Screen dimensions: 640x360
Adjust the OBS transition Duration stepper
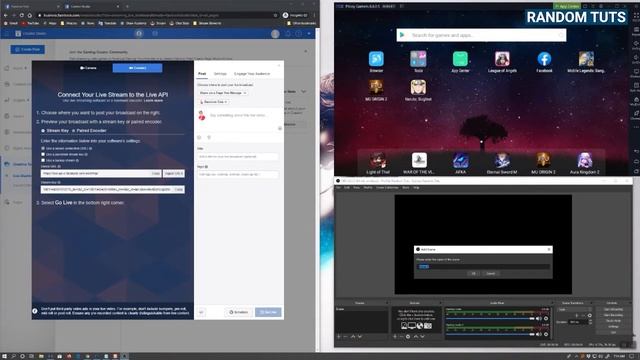click(x=591, y=322)
